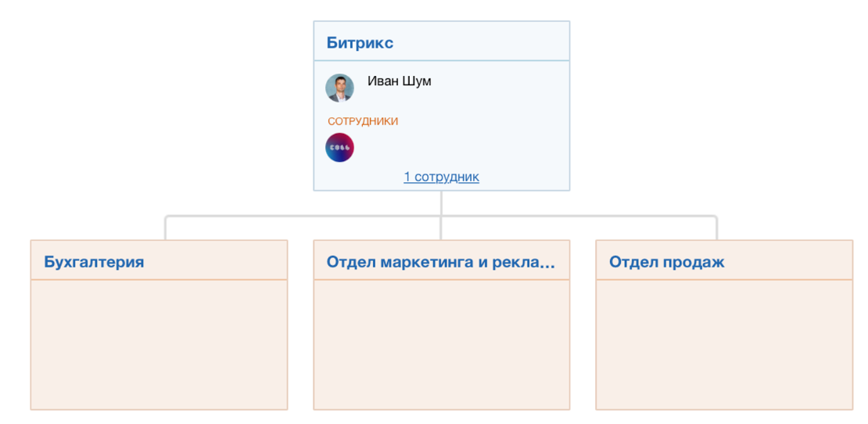Open the Отдел продаж department
This screenshot has width=868, height=424.
(x=666, y=262)
